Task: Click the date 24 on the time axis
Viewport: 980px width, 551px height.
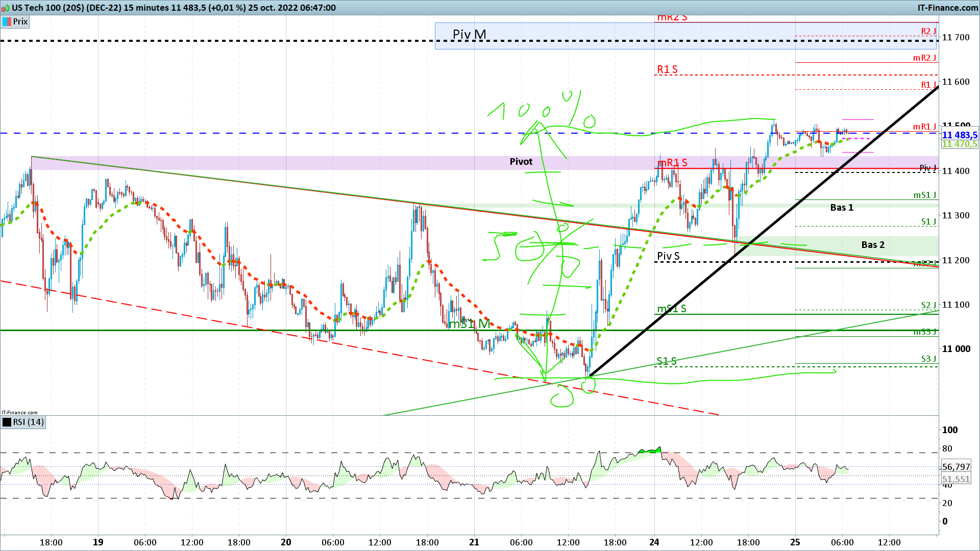Action: [654, 542]
